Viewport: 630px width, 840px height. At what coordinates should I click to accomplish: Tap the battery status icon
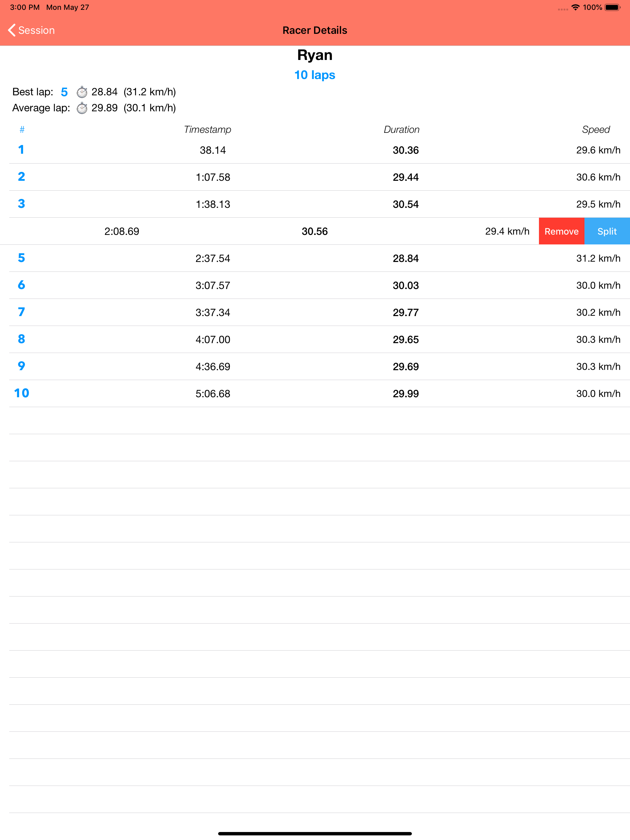(612, 7)
